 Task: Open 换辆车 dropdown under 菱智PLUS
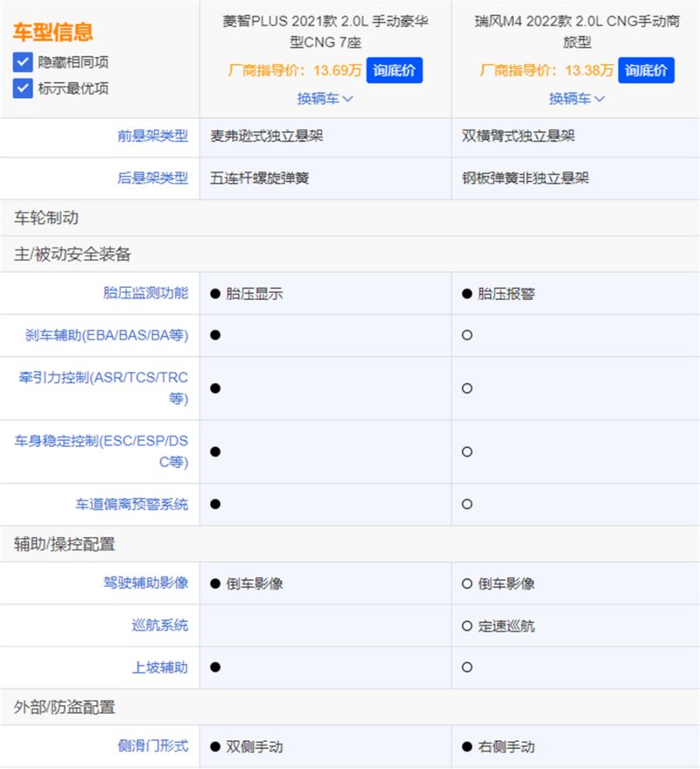pyautogui.click(x=325, y=99)
